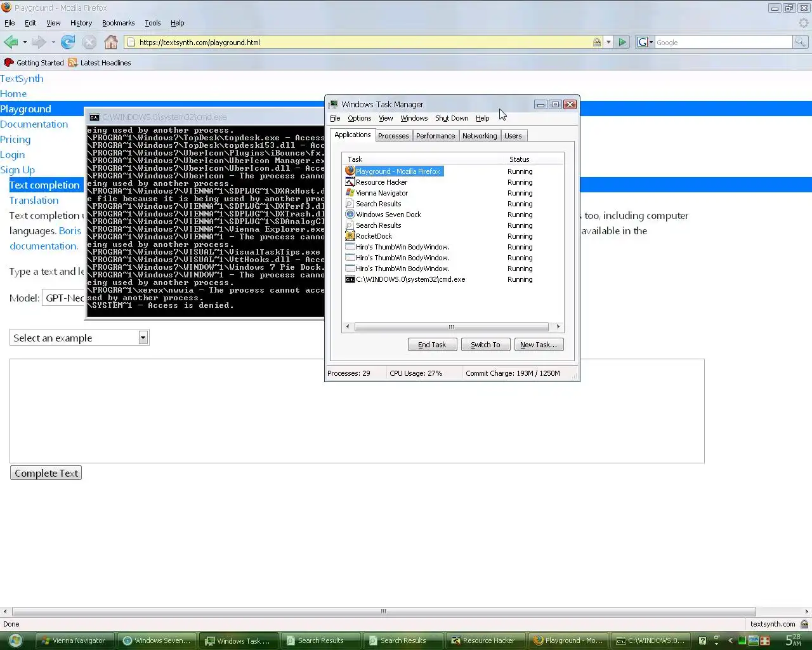812x650 pixels.
Task: Click the Start button orb
Action: point(15,640)
